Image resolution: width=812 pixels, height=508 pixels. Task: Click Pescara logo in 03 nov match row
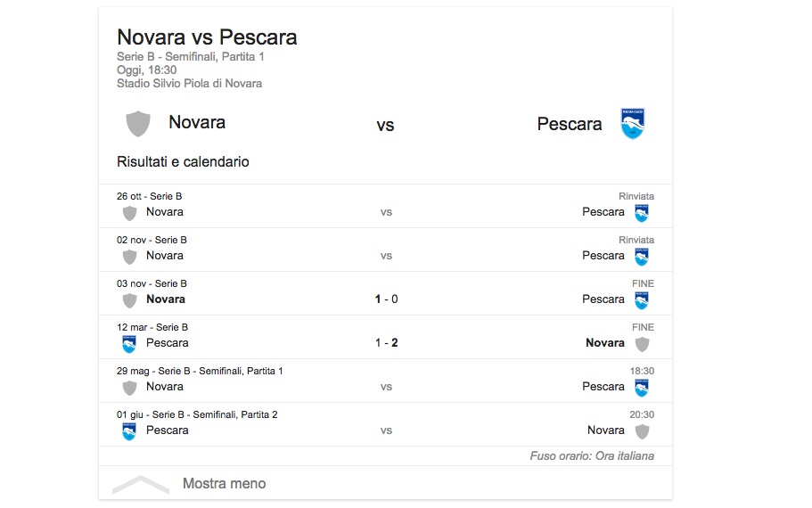[x=642, y=300]
